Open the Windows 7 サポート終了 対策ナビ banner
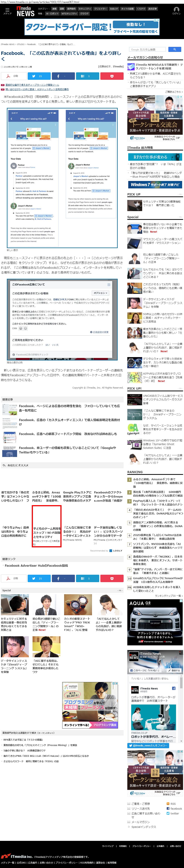This screenshot has width=184, height=868. pos(155,185)
